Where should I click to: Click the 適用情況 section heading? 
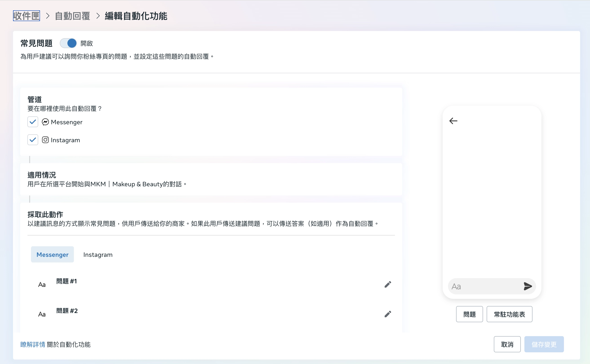coord(42,175)
